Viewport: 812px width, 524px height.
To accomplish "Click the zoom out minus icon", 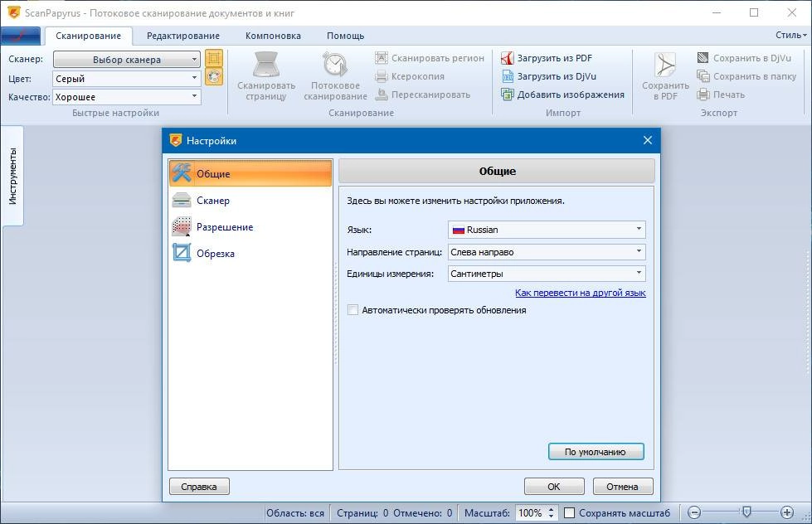I will 694,512.
